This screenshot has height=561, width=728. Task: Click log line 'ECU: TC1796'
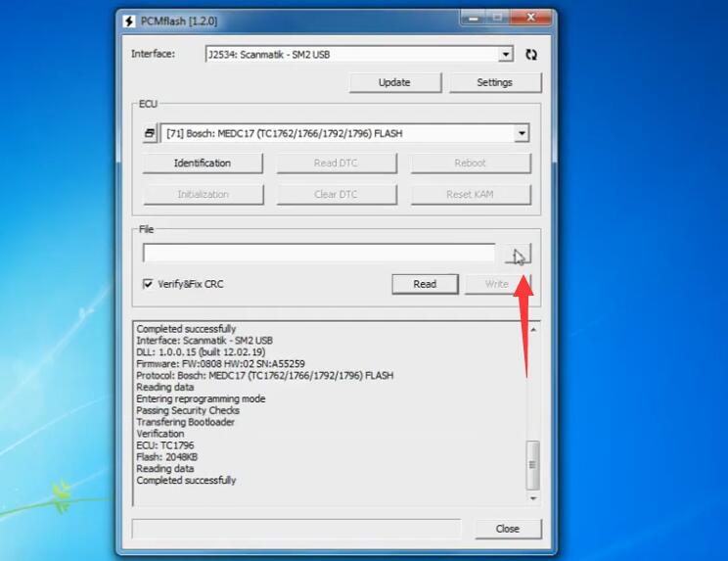click(x=164, y=445)
